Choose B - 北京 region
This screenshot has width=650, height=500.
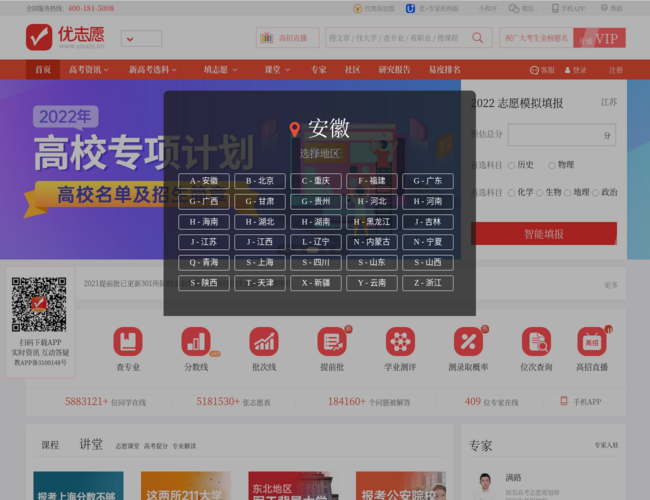tap(260, 181)
